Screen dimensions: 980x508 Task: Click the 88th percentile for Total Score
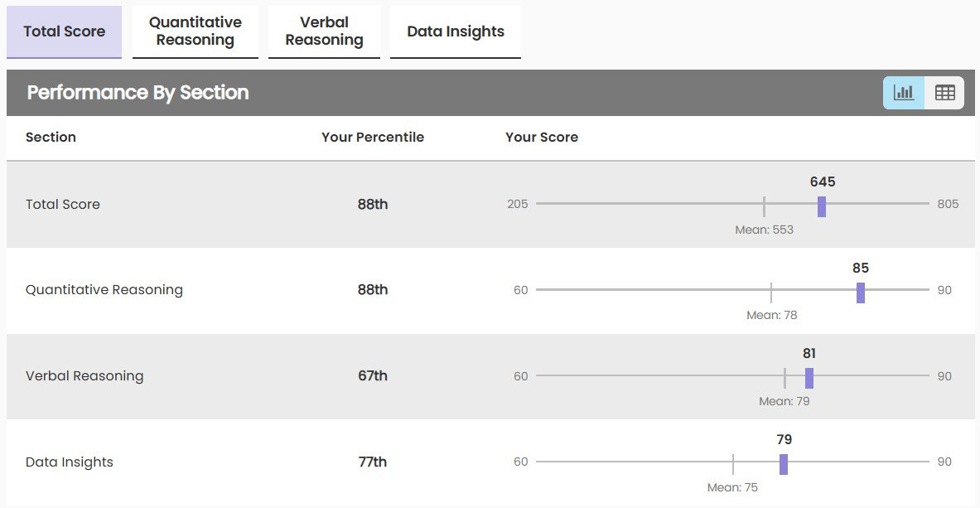(373, 204)
